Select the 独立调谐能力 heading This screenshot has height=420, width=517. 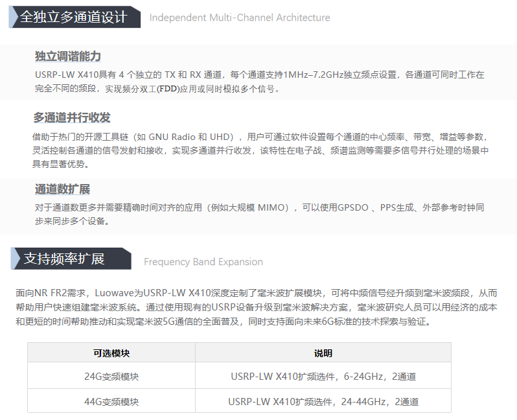(x=68, y=56)
